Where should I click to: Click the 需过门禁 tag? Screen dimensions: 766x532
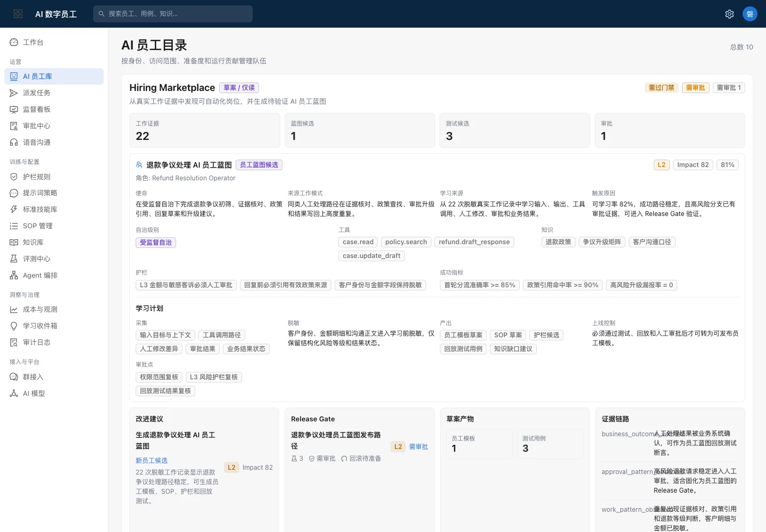[x=661, y=88]
